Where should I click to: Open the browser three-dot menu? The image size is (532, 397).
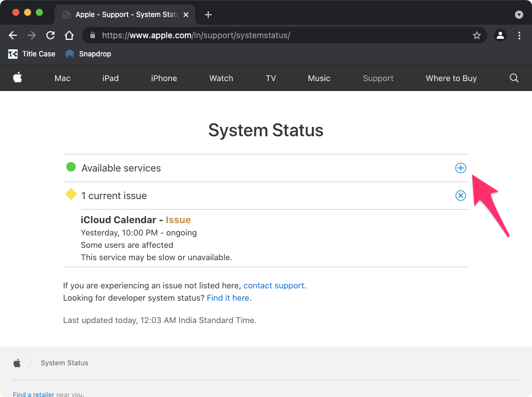pyautogui.click(x=519, y=35)
